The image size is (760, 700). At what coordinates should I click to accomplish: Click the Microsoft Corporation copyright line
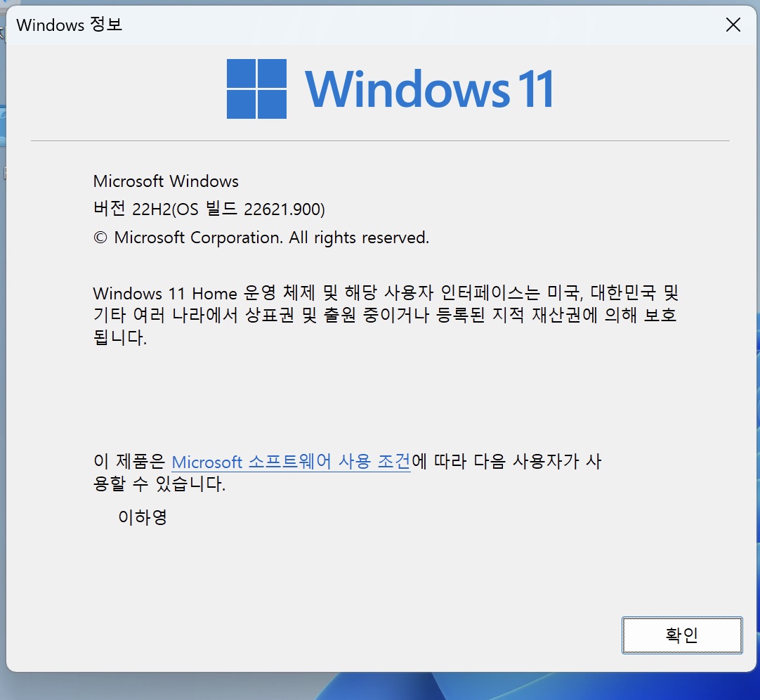click(261, 238)
